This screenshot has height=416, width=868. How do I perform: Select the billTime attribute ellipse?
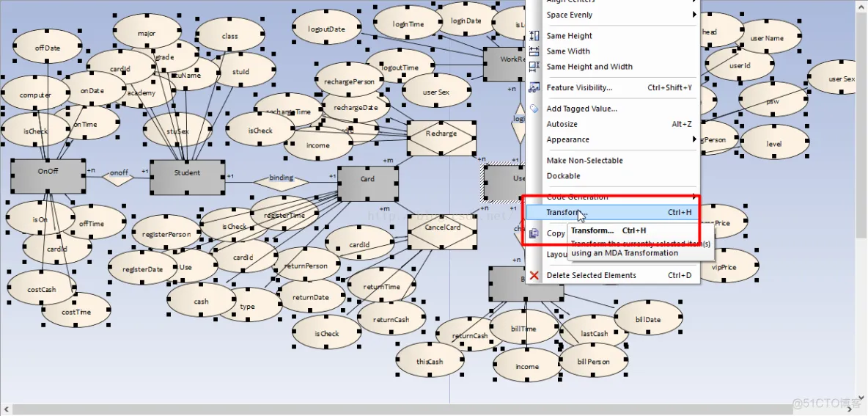click(x=523, y=327)
